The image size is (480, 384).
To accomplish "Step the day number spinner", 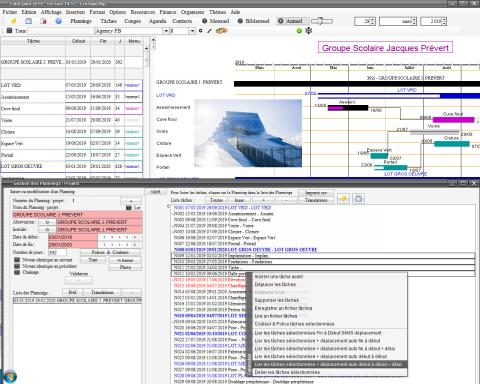I will pos(373,21).
